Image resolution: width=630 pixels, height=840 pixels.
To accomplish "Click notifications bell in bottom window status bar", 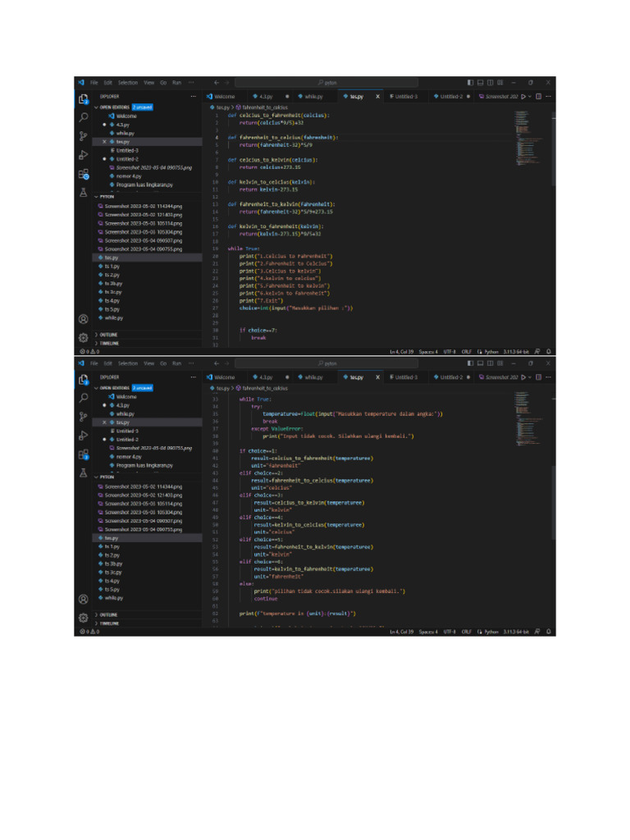I will (x=548, y=632).
